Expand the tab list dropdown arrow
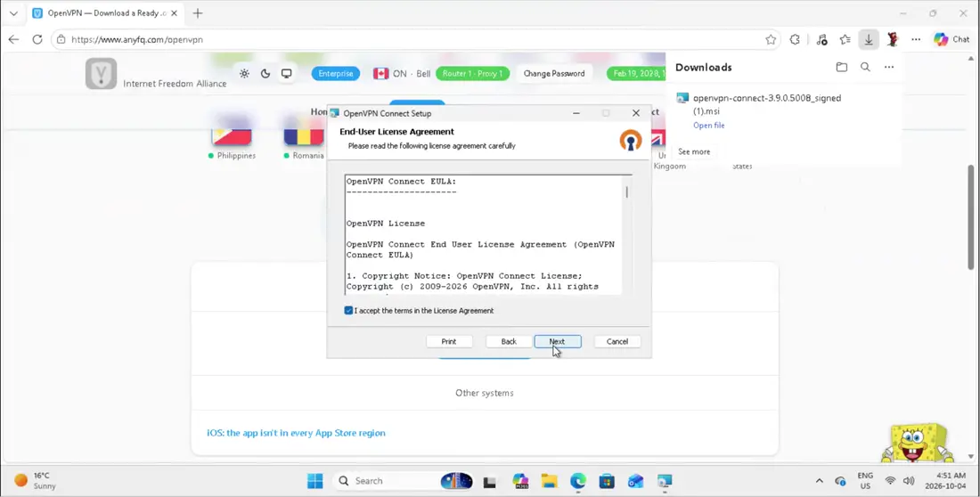Screen dimensions: 980x497 coord(13,13)
